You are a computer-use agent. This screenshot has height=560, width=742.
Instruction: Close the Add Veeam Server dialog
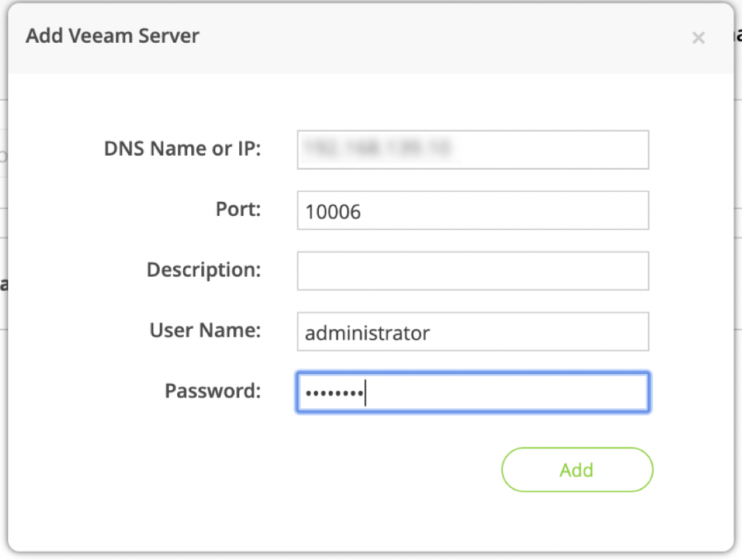pos(698,38)
